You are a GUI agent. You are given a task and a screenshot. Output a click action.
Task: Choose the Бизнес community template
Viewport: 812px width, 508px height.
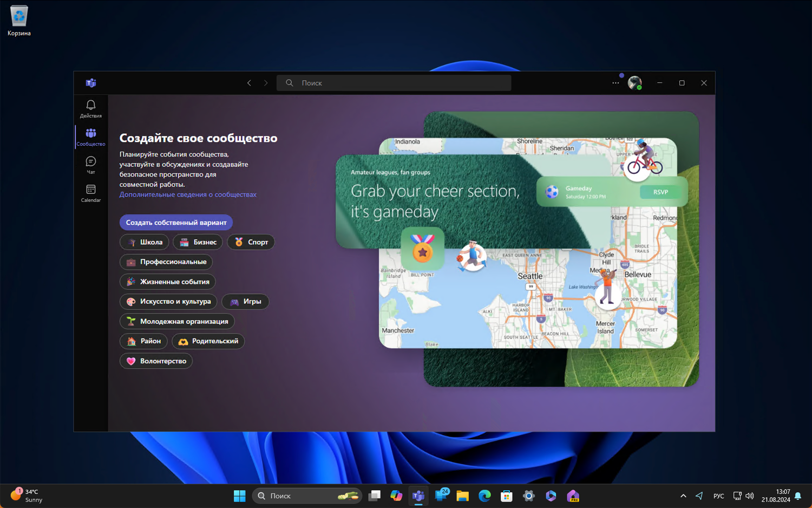tap(198, 242)
